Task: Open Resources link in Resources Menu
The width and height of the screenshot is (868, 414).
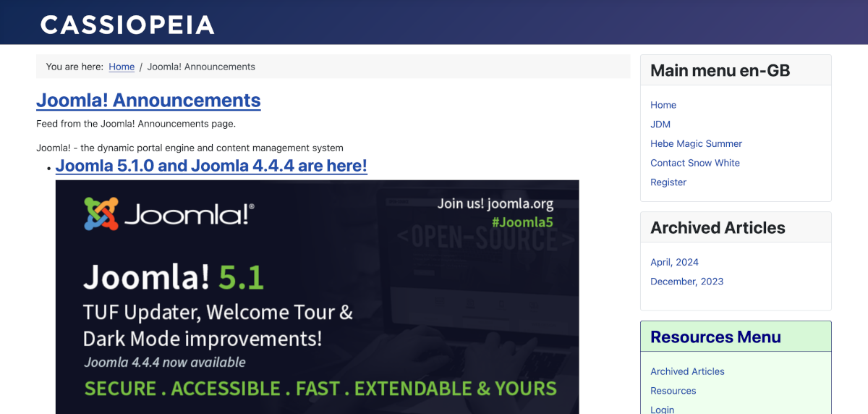Action: (673, 391)
